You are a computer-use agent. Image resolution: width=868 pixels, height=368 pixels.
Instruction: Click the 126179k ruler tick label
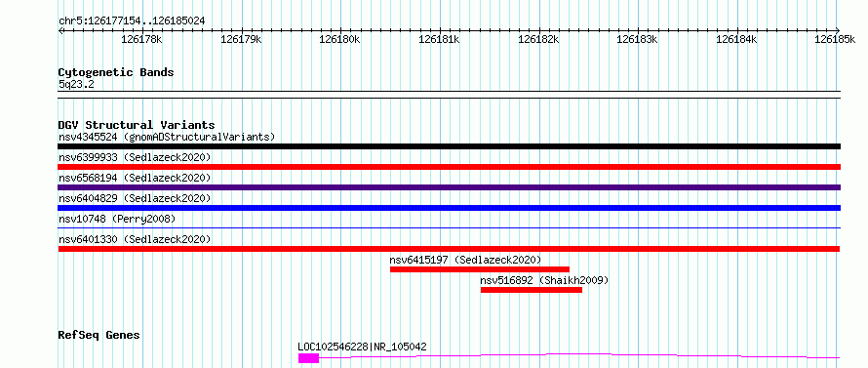(x=241, y=39)
